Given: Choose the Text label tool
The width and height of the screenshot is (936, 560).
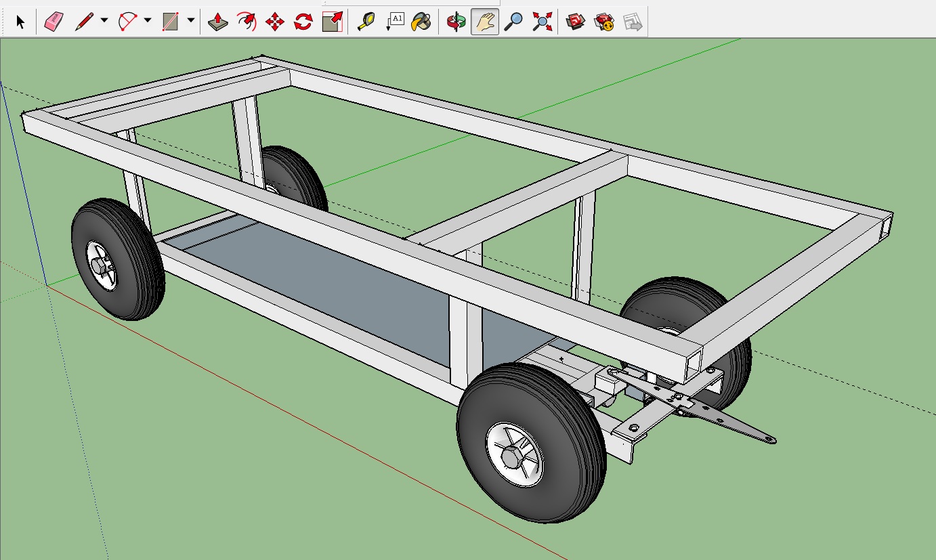Looking at the screenshot, I should pyautogui.click(x=395, y=22).
